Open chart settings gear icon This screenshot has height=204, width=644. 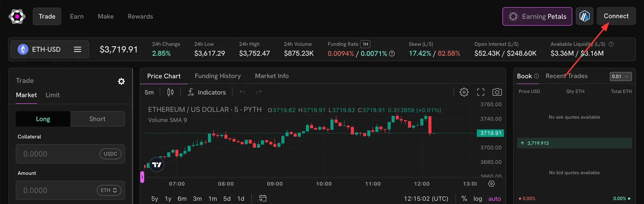pos(464,92)
